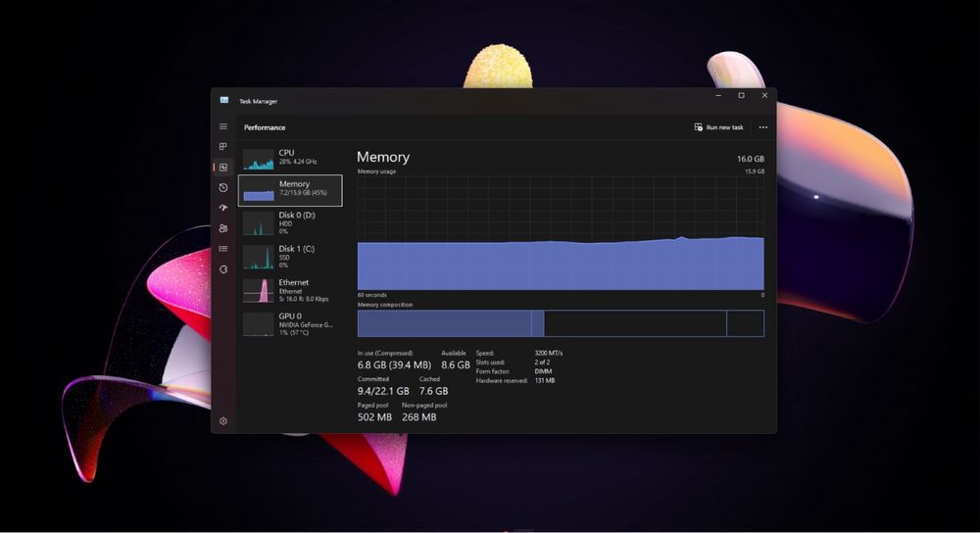Viewport: 980px width, 533px height.
Task: Close the Task Manager window
Action: click(764, 96)
